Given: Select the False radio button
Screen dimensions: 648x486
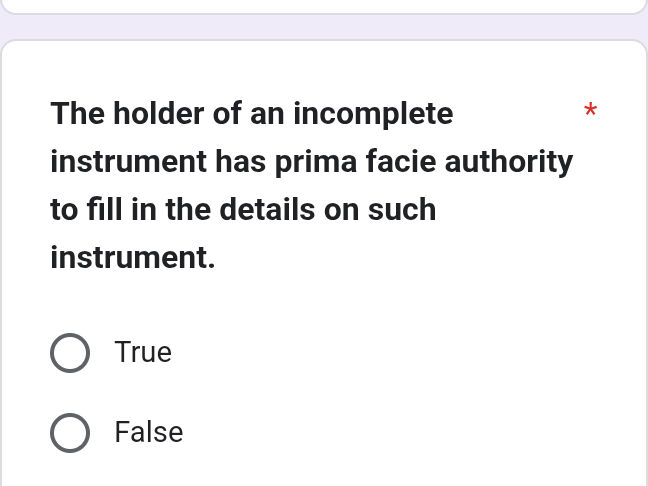Looking at the screenshot, I should 70,433.
